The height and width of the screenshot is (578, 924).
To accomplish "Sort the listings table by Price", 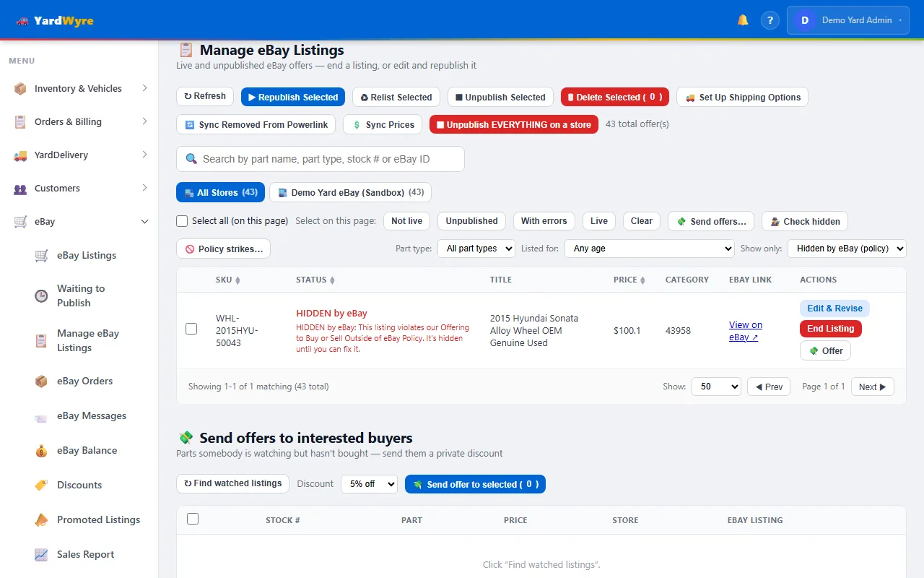I will (x=629, y=280).
